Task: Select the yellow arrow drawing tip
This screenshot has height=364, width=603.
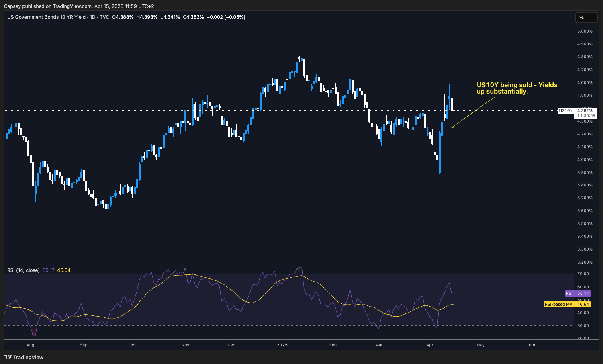Action: coord(452,127)
